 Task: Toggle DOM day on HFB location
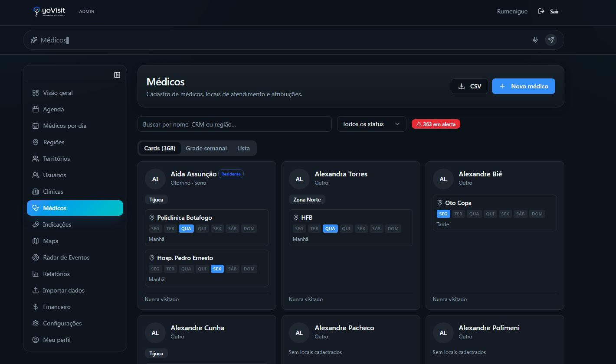pyautogui.click(x=393, y=228)
